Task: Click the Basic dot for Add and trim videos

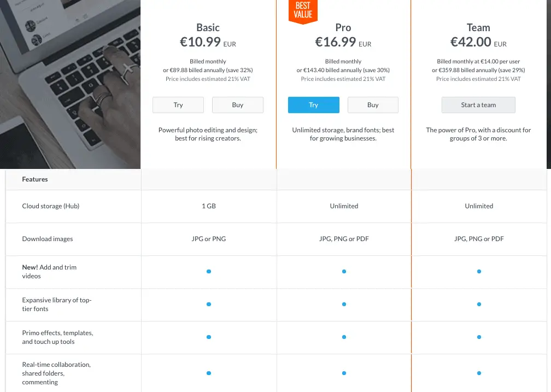Action: pyautogui.click(x=209, y=271)
